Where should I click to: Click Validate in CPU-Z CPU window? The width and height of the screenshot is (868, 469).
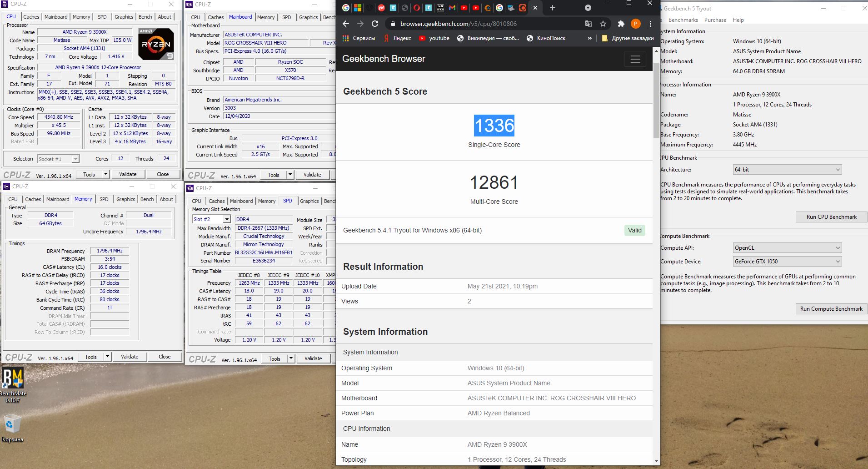click(x=128, y=174)
